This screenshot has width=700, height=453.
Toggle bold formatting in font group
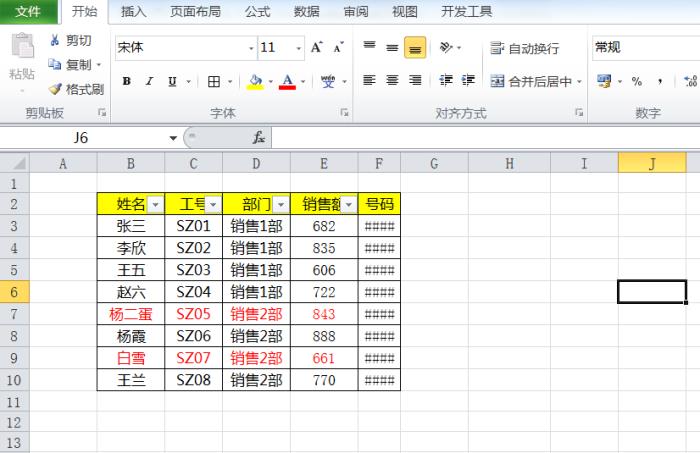pos(126,82)
